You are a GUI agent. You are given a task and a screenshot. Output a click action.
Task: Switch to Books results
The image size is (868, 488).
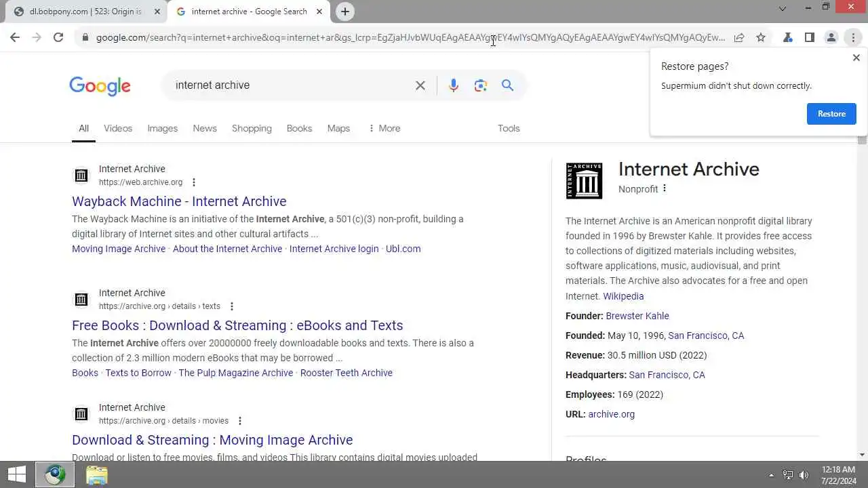coord(299,128)
